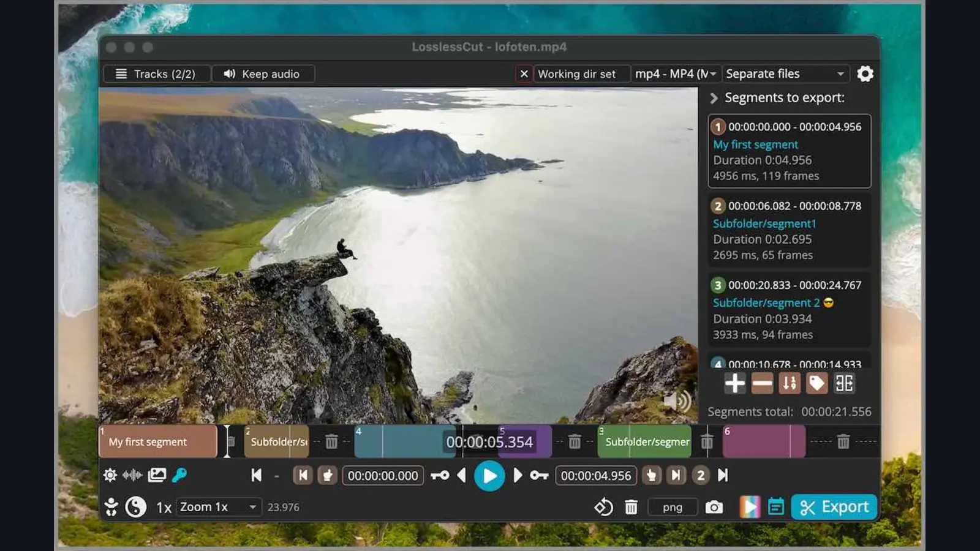
Task: Jump to the last segment
Action: point(723,476)
